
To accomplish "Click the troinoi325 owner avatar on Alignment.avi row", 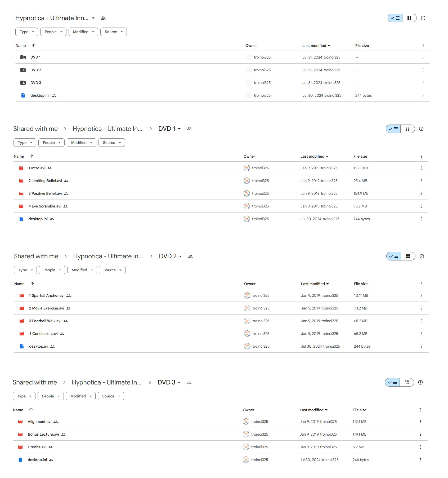I will click(246, 422).
